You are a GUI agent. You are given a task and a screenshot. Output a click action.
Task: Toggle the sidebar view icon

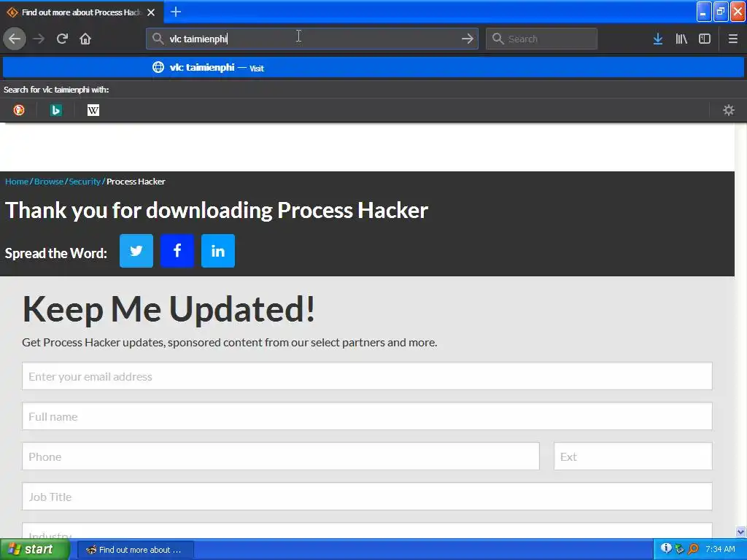point(705,39)
